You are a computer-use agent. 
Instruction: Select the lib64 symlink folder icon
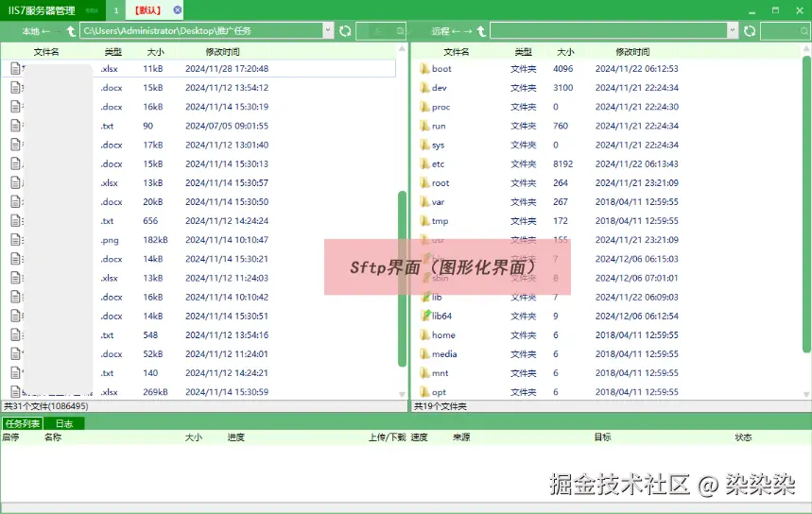click(x=425, y=316)
